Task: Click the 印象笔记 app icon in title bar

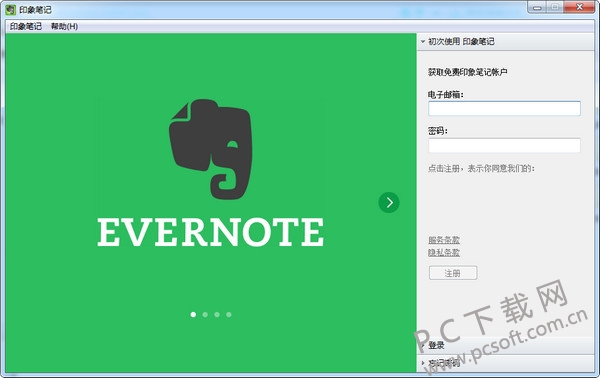Action: click(11, 9)
